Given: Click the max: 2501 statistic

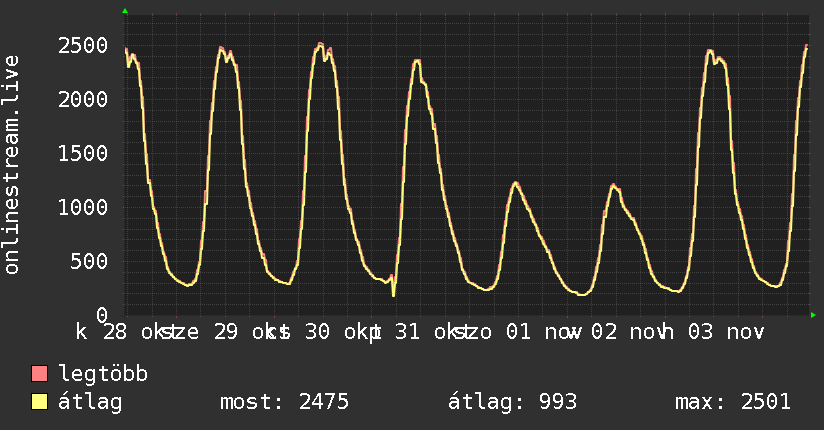Looking at the screenshot, I should [733, 402].
